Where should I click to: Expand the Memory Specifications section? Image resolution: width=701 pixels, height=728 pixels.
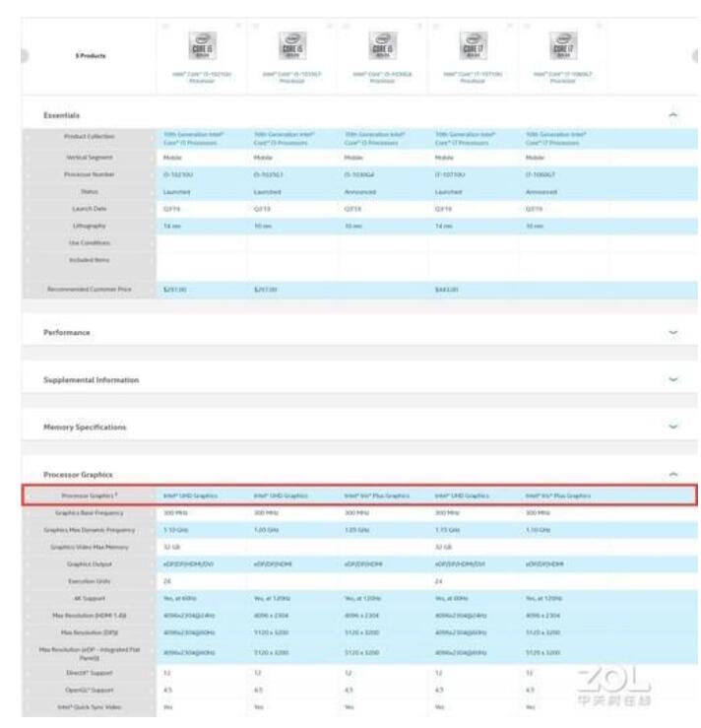(673, 427)
